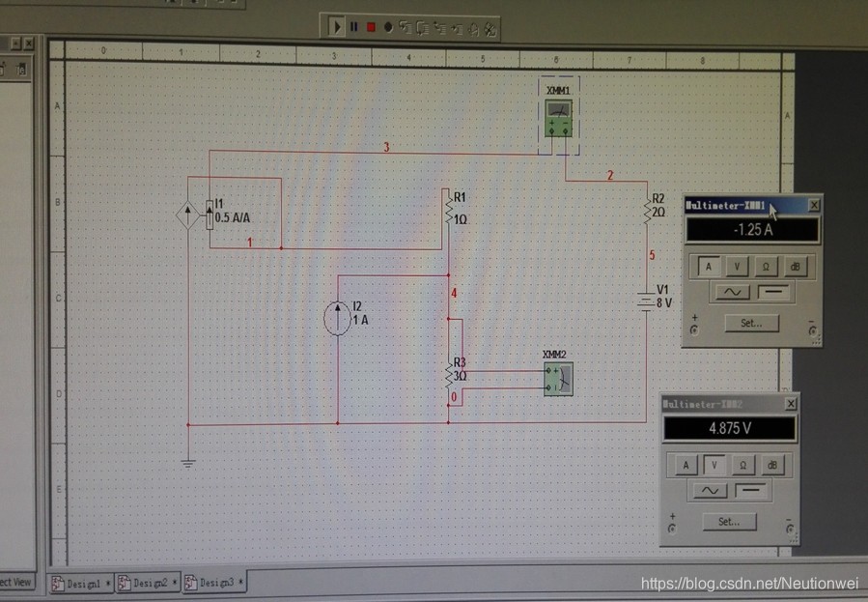868x602 pixels.
Task: Click the pin button on left panel header
Action: click(x=16, y=43)
